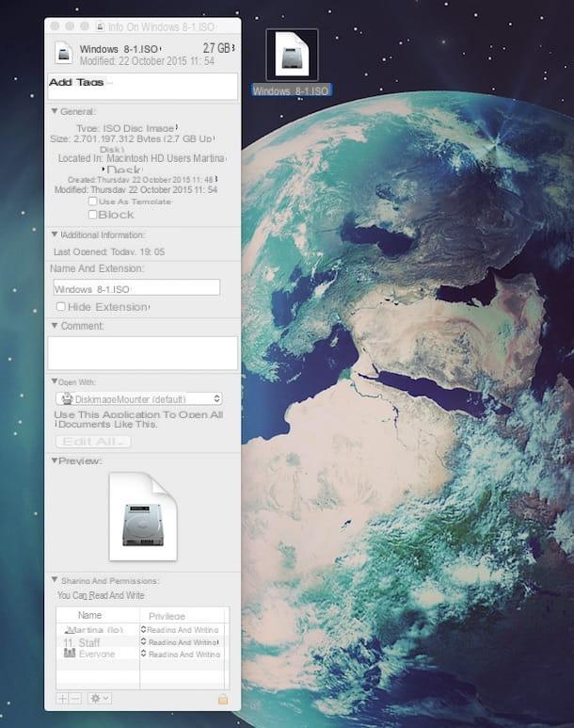The height and width of the screenshot is (728, 574).
Task: Click the disk image preview thumbnail
Action: [143, 517]
